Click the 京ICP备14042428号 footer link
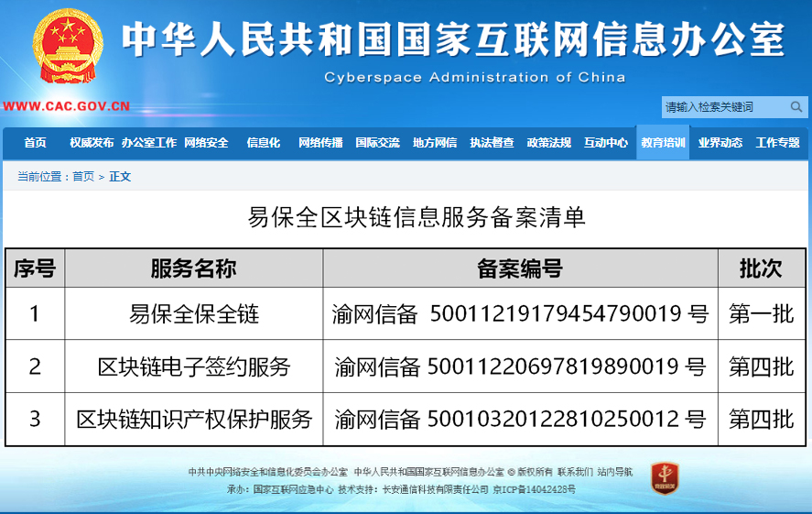 [x=534, y=489]
